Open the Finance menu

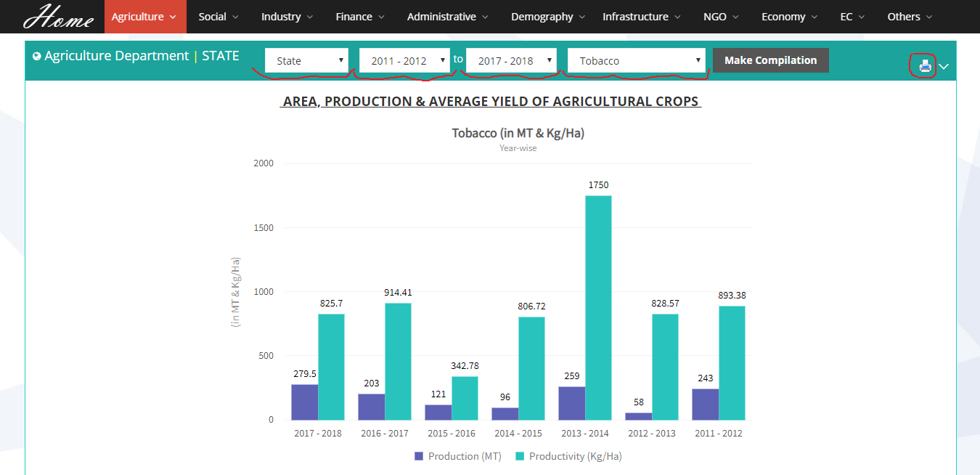point(360,17)
